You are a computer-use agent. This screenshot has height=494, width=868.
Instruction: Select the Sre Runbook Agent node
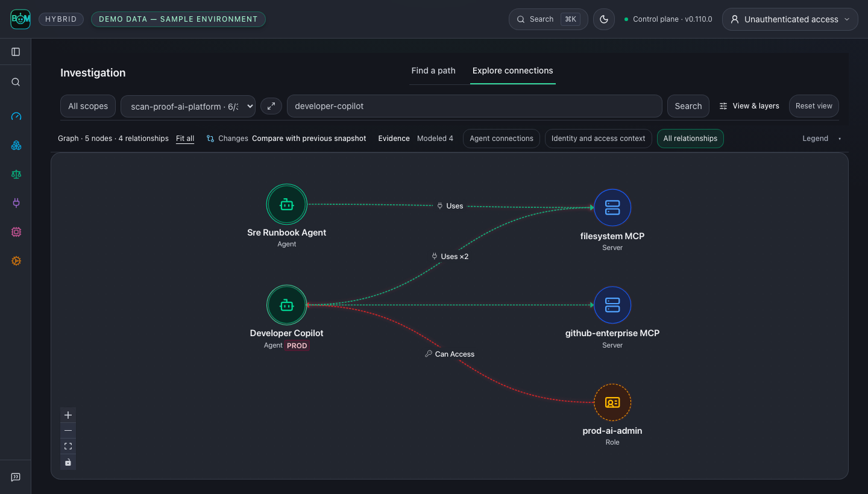click(287, 205)
